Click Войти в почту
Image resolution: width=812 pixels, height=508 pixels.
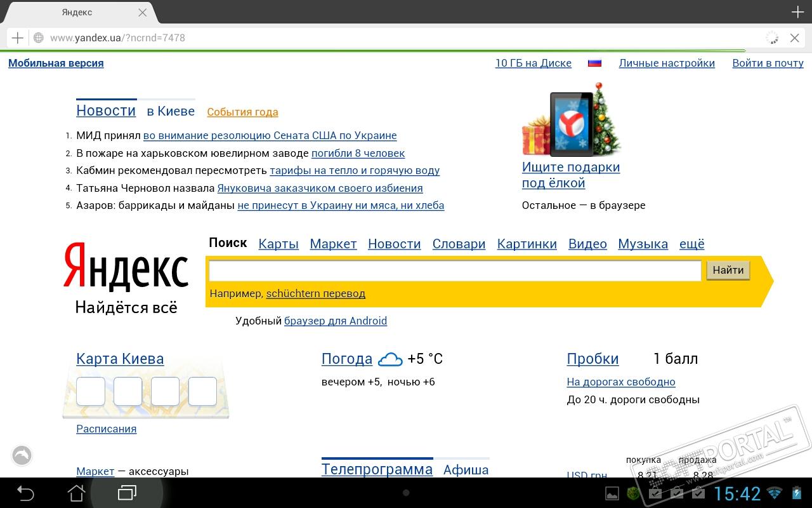(x=768, y=63)
